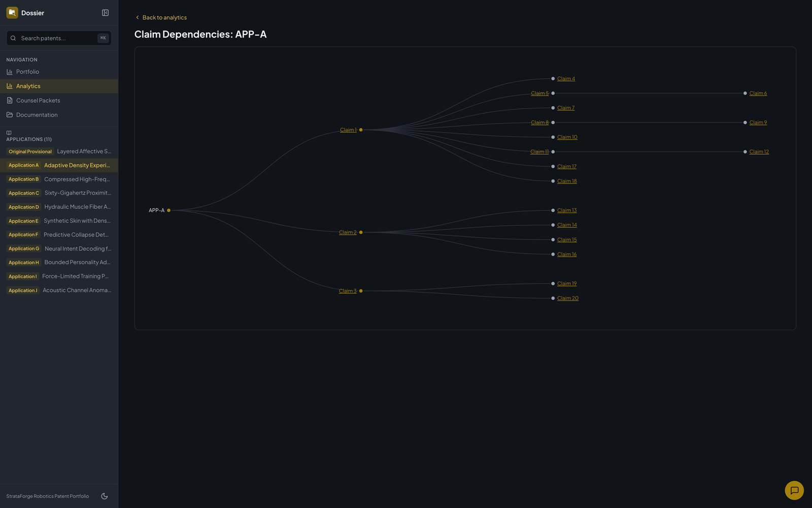The height and width of the screenshot is (508, 812).
Task: Open Claim 20 link
Action: coord(568,298)
